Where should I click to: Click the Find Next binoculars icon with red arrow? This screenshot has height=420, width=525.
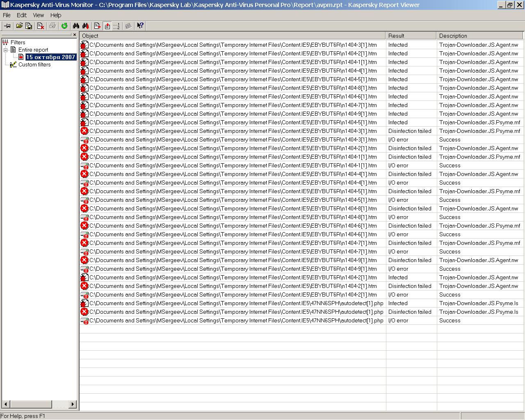[x=85, y=26]
